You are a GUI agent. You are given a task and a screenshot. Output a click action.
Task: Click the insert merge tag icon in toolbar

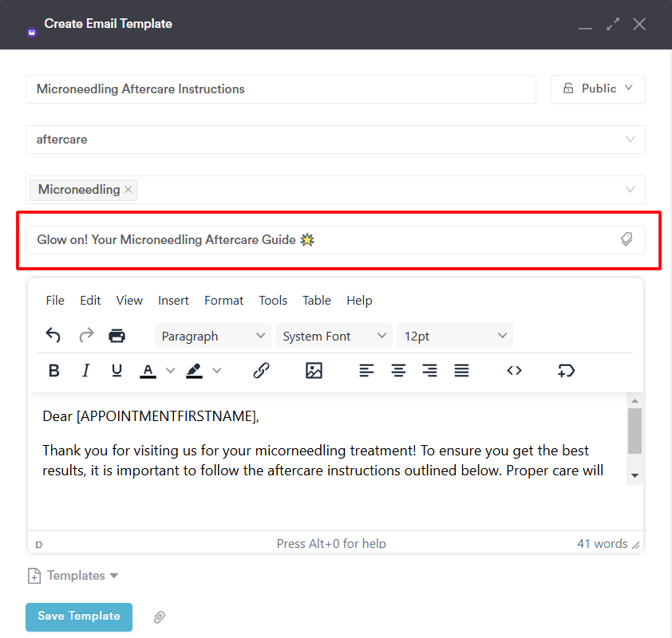(x=566, y=370)
